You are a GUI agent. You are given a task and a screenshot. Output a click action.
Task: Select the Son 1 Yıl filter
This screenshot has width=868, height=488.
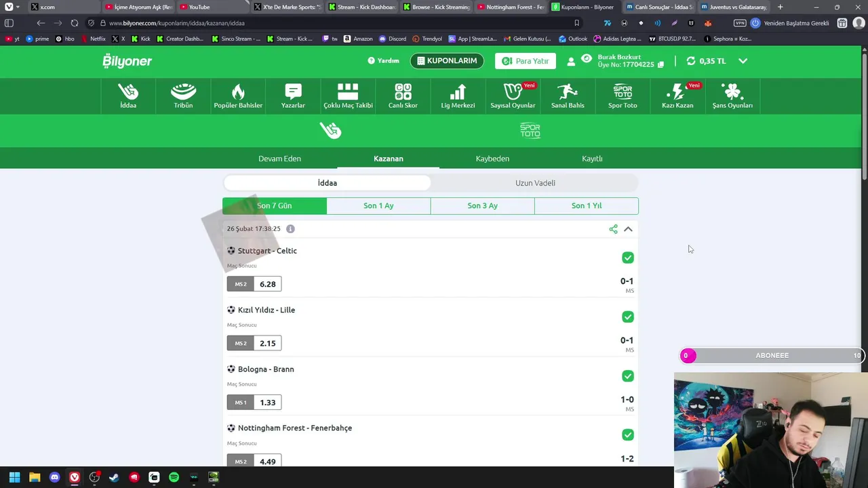pos(587,205)
